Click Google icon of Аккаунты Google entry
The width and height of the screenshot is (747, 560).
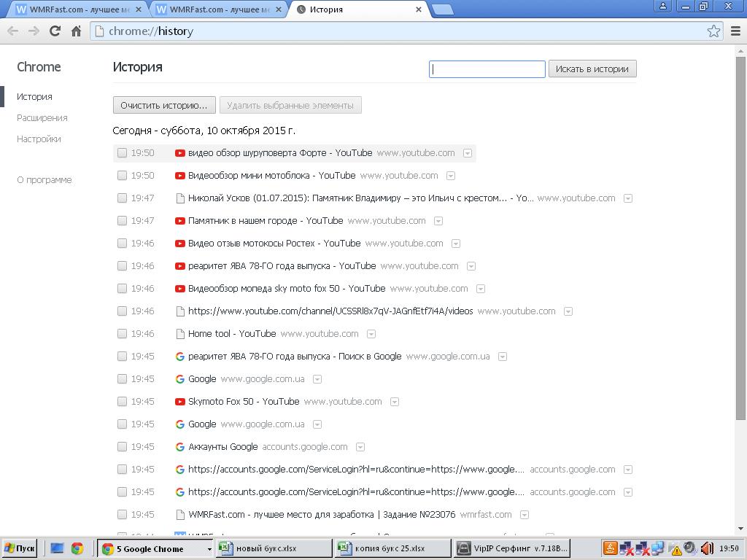[179, 447]
